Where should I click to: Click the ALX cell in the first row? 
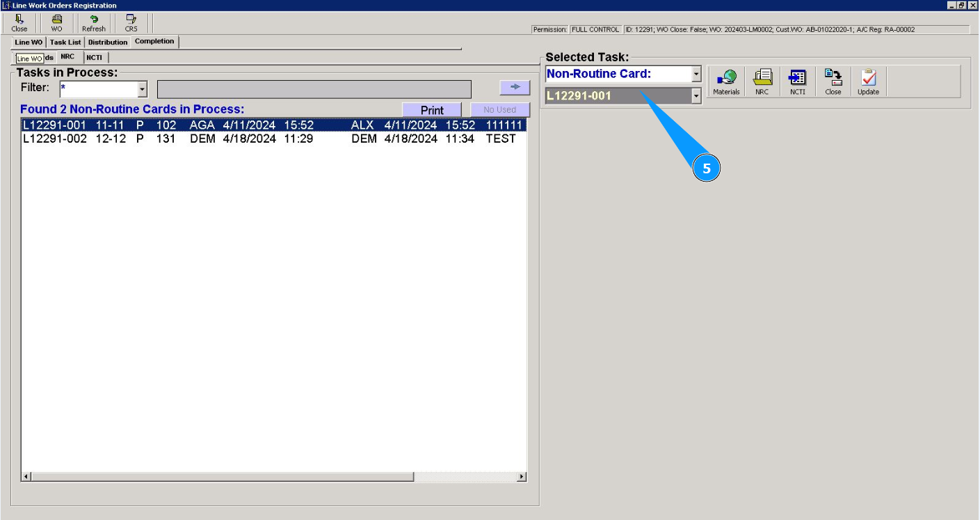coord(362,125)
